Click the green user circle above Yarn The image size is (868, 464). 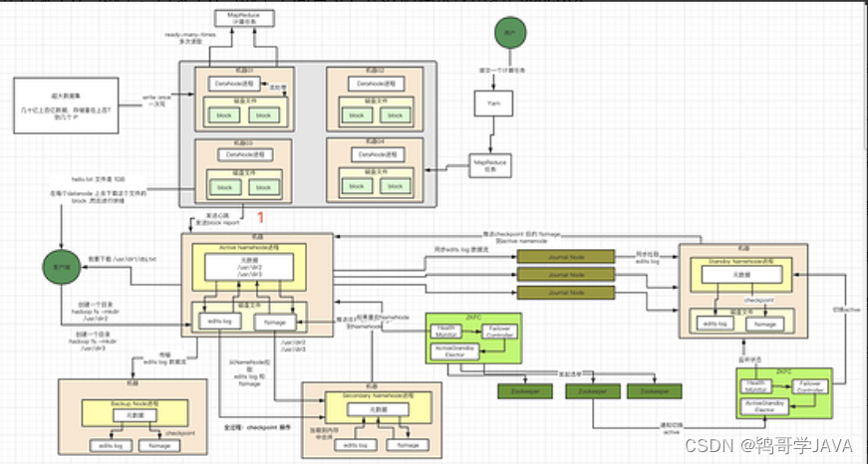pyautogui.click(x=510, y=33)
